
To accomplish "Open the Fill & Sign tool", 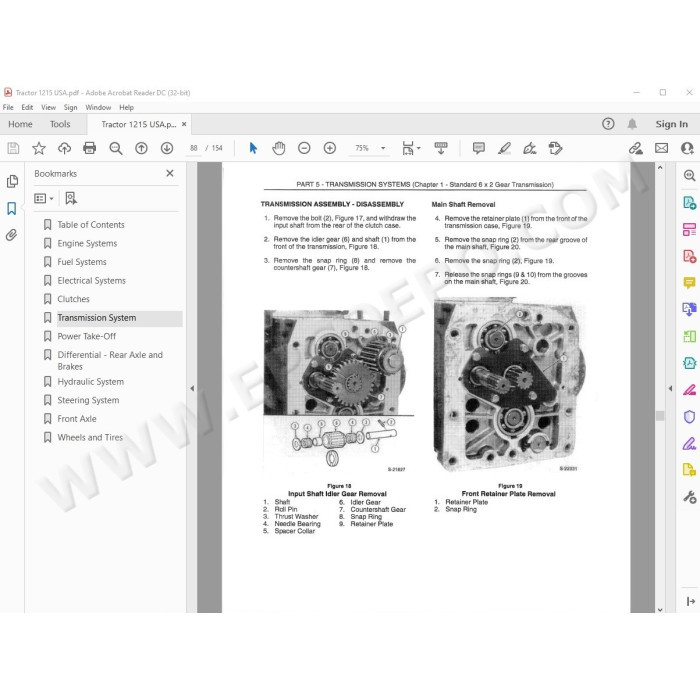I will pyautogui.click(x=689, y=443).
